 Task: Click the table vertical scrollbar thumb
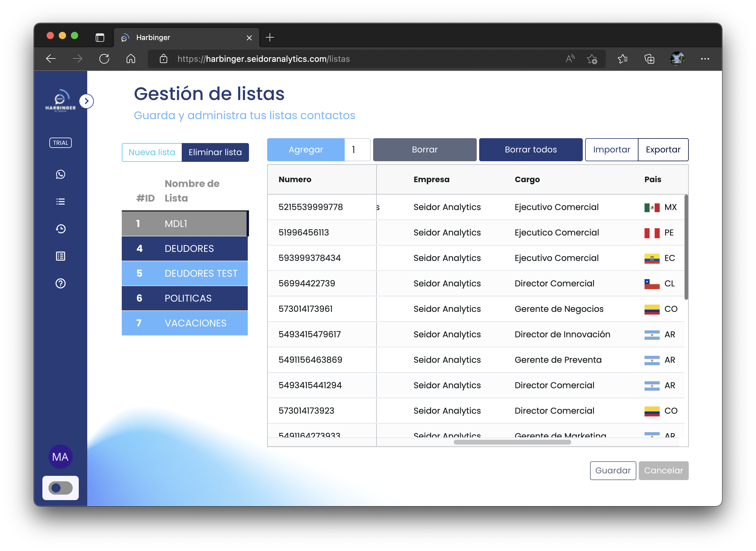click(686, 247)
